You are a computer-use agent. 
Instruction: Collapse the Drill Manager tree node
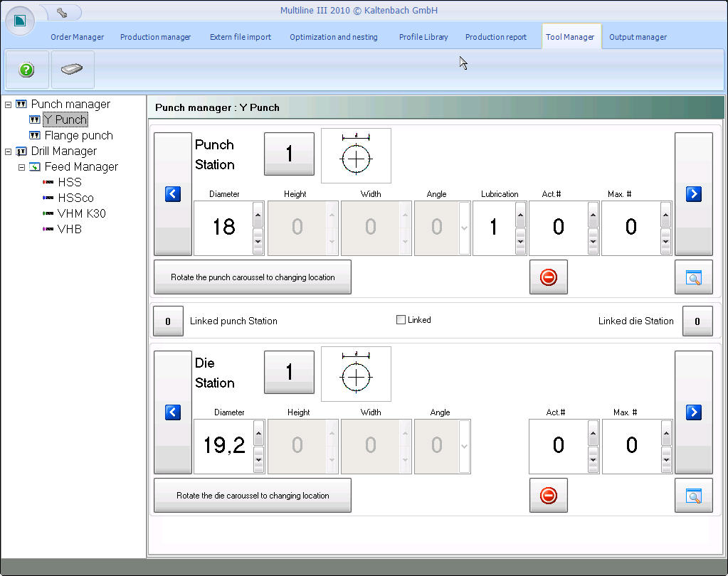(x=8, y=151)
